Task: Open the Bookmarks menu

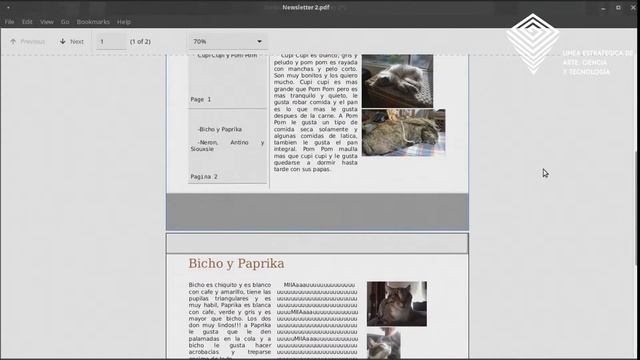Action: 93,22
